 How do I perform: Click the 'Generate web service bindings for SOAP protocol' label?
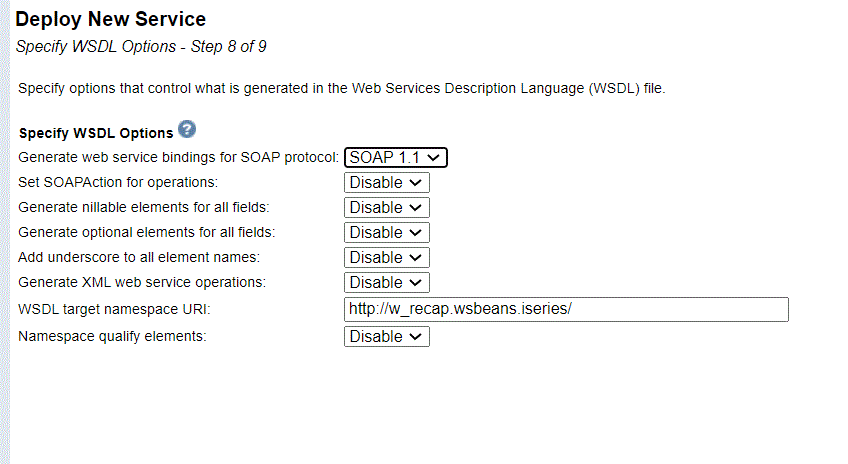pyautogui.click(x=178, y=157)
